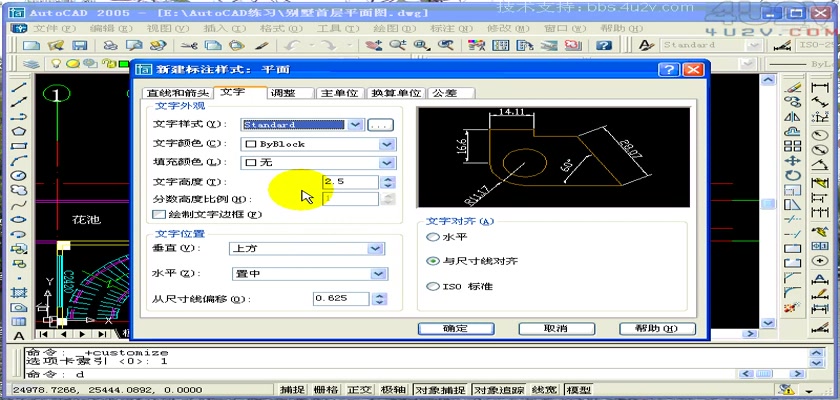This screenshot has height=400, width=840.
Task: Toggle Grid display in status bar
Action: [326, 390]
